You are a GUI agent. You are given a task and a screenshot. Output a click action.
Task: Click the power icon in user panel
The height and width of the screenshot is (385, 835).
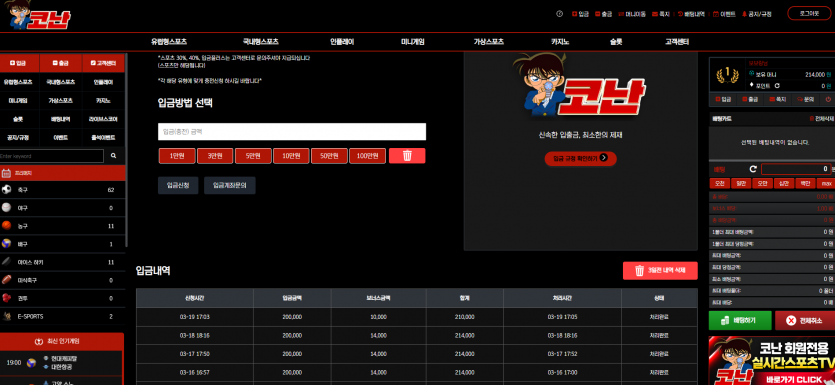coord(828,99)
